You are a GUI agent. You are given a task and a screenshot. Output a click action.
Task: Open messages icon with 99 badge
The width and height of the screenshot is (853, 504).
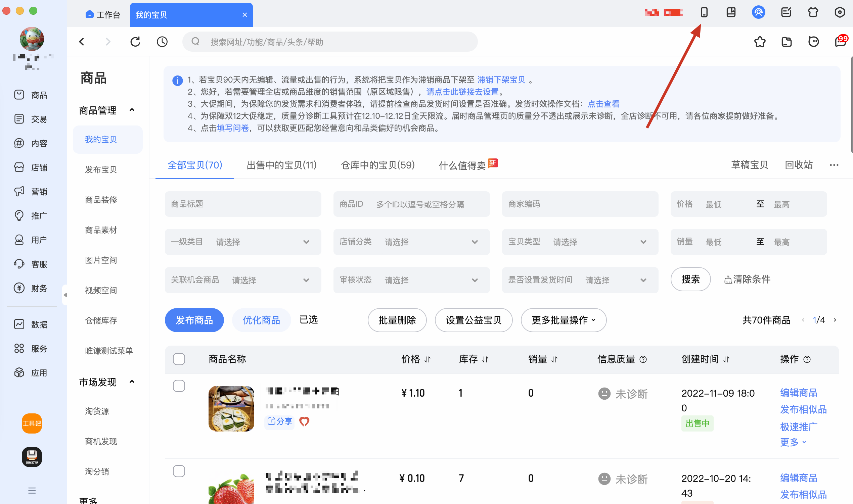840,42
